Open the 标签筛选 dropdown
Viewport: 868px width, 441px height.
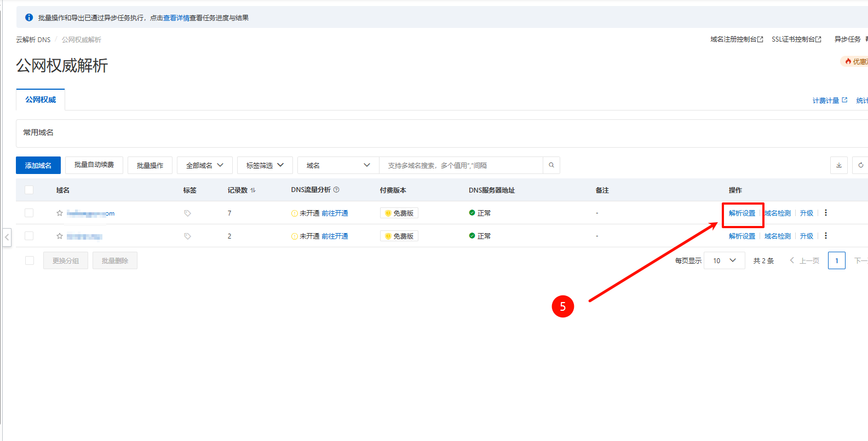[265, 165]
